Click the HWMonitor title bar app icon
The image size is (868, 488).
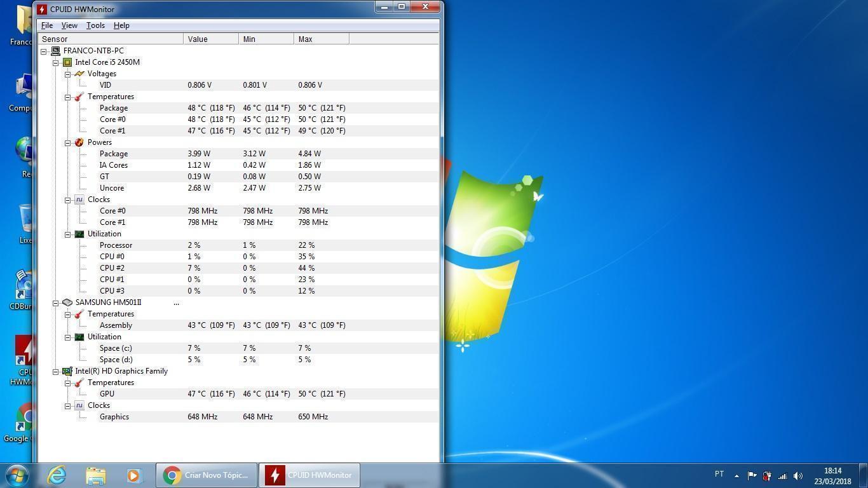click(x=42, y=10)
